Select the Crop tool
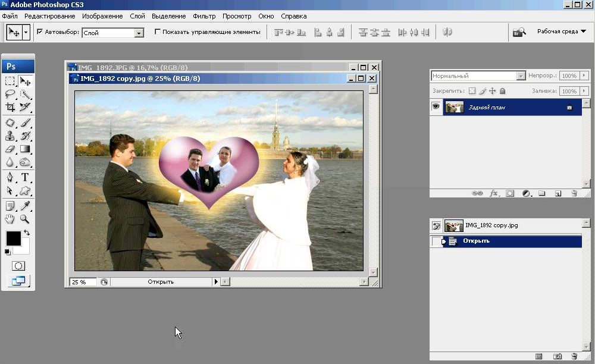This screenshot has height=364, width=595. click(x=10, y=108)
